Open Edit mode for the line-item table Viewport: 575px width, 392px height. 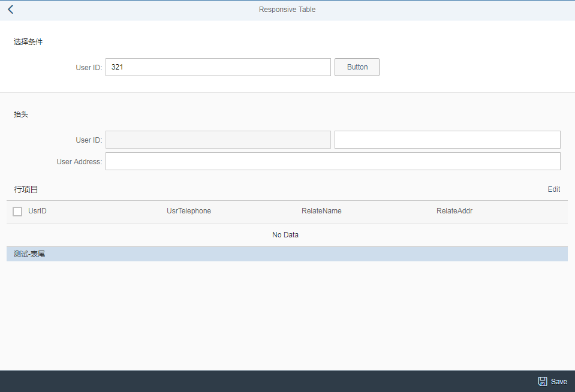point(554,189)
